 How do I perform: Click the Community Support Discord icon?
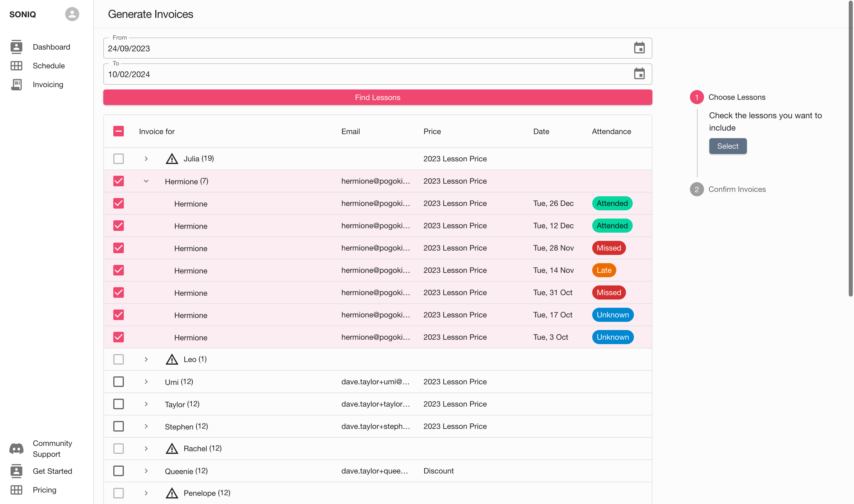16,448
